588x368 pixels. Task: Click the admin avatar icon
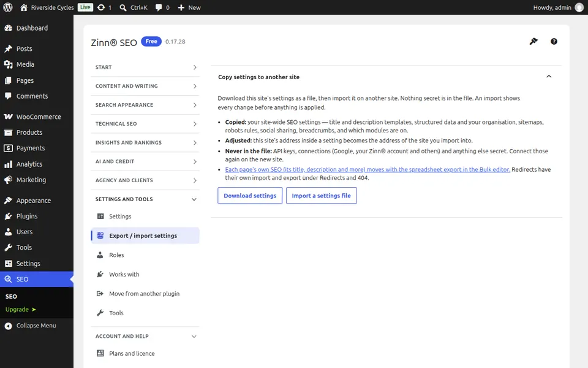pyautogui.click(x=579, y=7)
